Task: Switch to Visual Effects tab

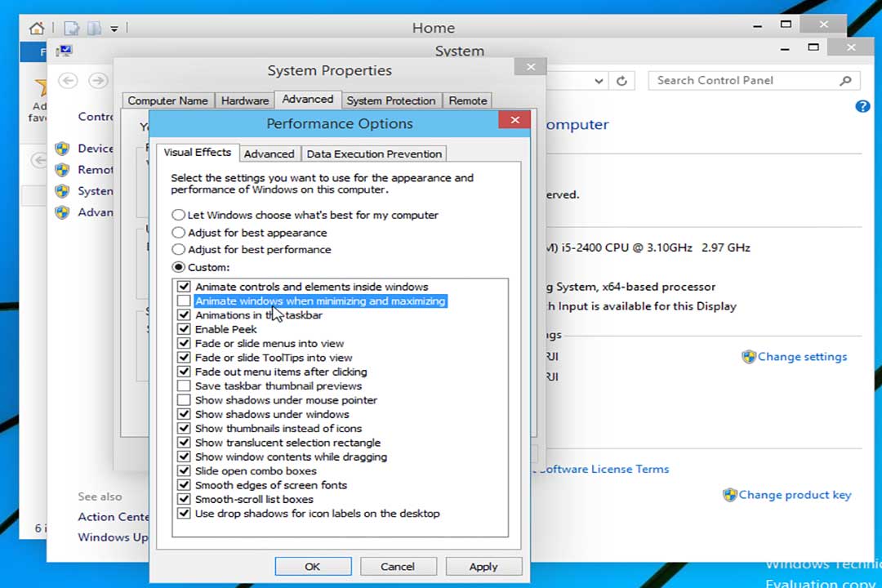Action: [198, 153]
